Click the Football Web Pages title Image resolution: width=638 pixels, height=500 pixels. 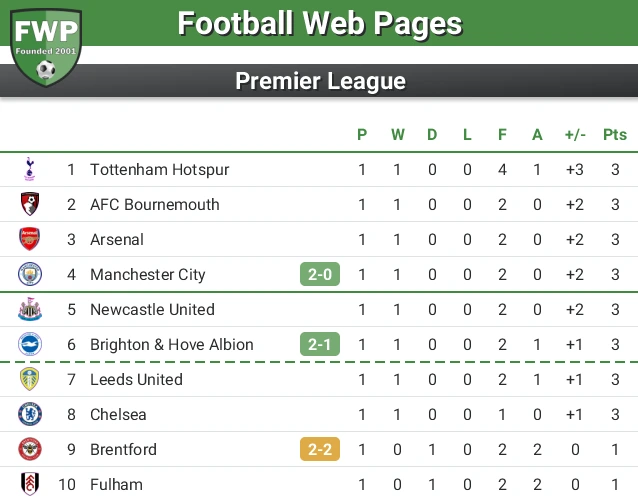click(320, 23)
